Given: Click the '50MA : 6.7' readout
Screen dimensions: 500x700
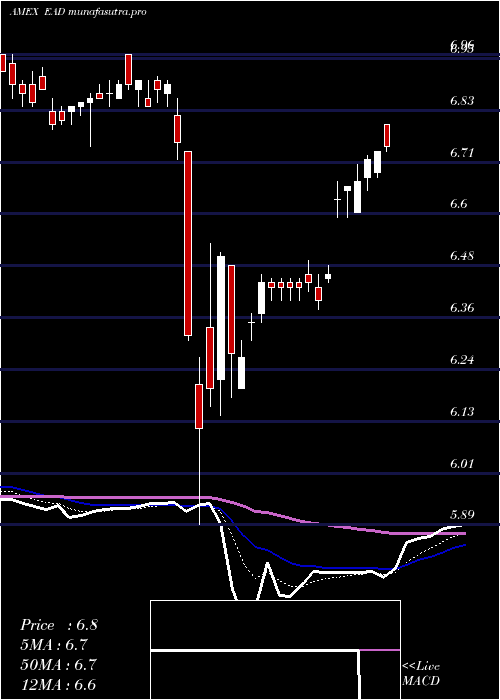Looking at the screenshot, I should pos(58,665).
